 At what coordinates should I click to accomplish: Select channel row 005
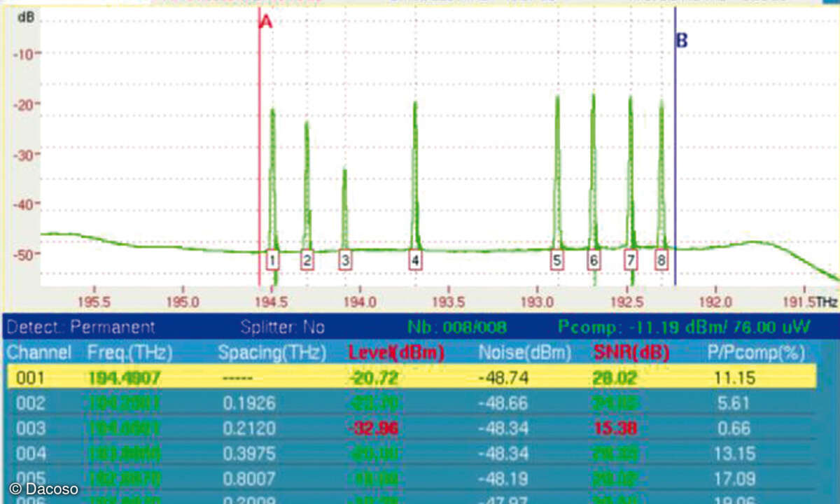pyautogui.click(x=411, y=479)
